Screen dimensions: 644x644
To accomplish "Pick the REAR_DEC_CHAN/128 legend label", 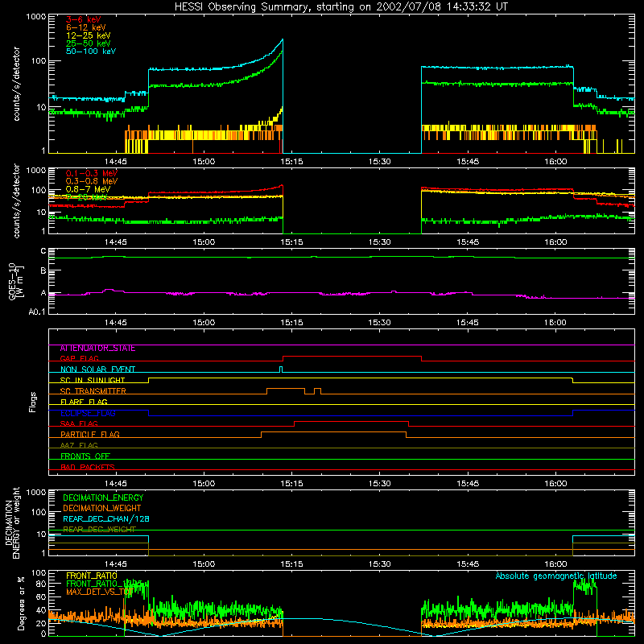I will point(106,519).
